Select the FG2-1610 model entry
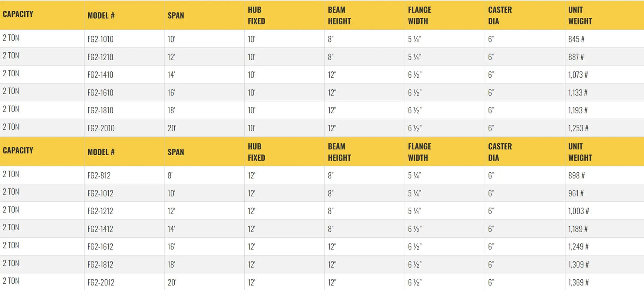This screenshot has width=644, height=290. tap(100, 93)
